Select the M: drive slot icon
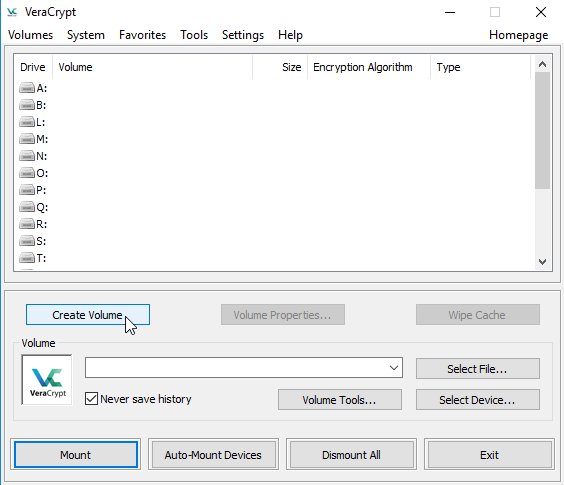The image size is (564, 485). (27, 139)
